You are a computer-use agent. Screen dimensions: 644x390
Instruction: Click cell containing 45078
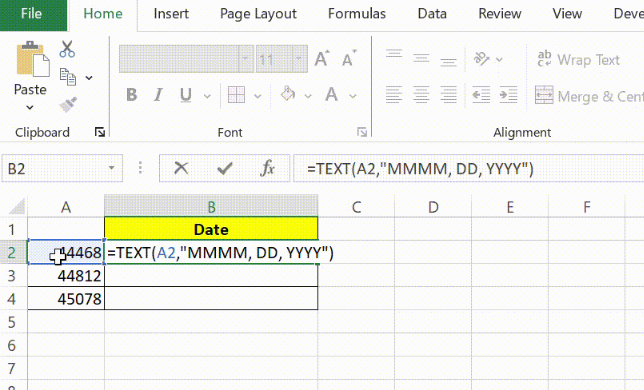pos(66,298)
